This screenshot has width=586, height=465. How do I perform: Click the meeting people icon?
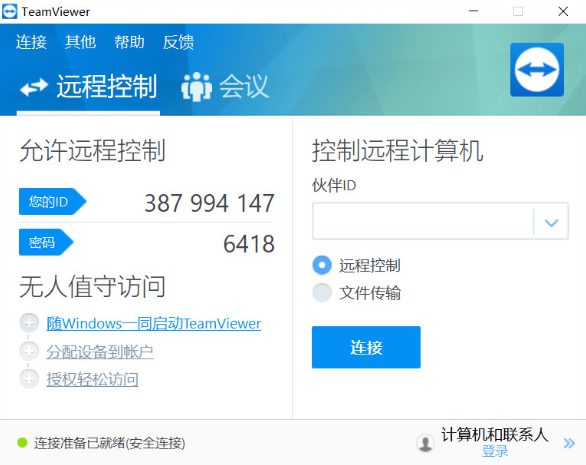(x=196, y=87)
